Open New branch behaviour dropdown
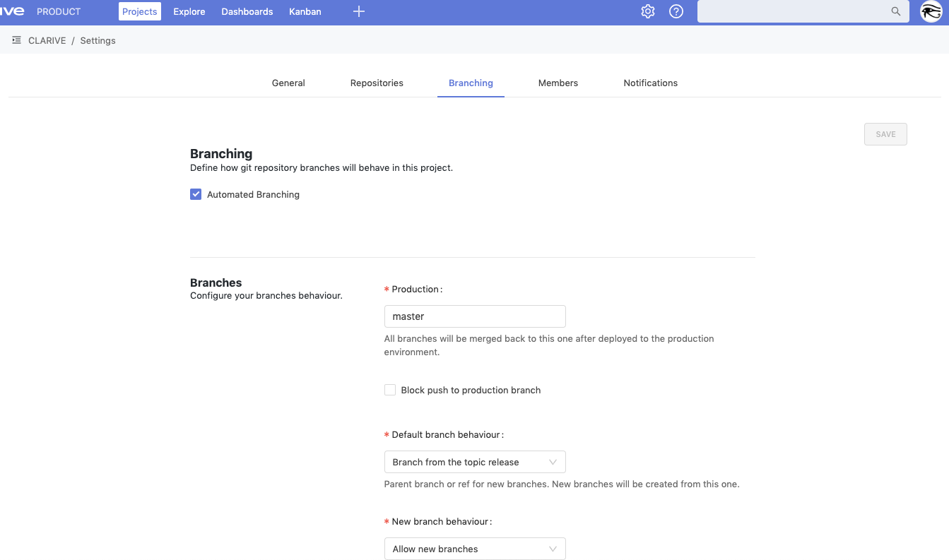 click(x=475, y=549)
